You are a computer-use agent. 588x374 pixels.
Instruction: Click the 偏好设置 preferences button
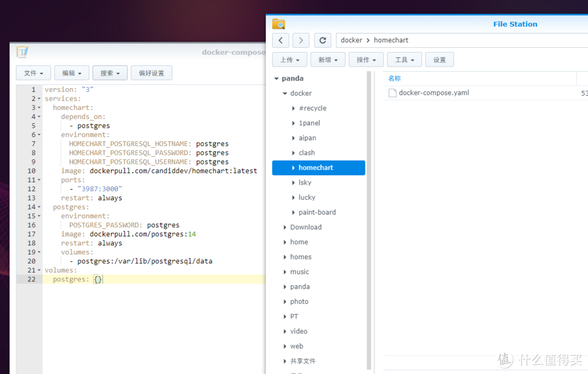(151, 73)
